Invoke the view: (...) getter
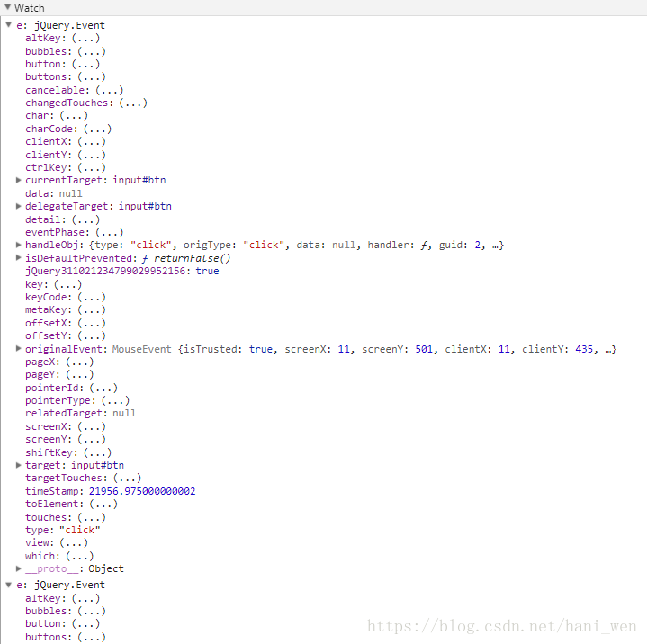This screenshot has width=647, height=644. (74, 543)
